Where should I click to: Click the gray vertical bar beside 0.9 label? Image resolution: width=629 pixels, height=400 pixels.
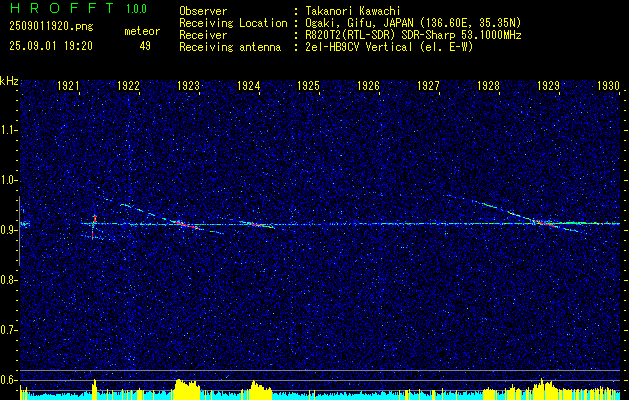(x=19, y=231)
